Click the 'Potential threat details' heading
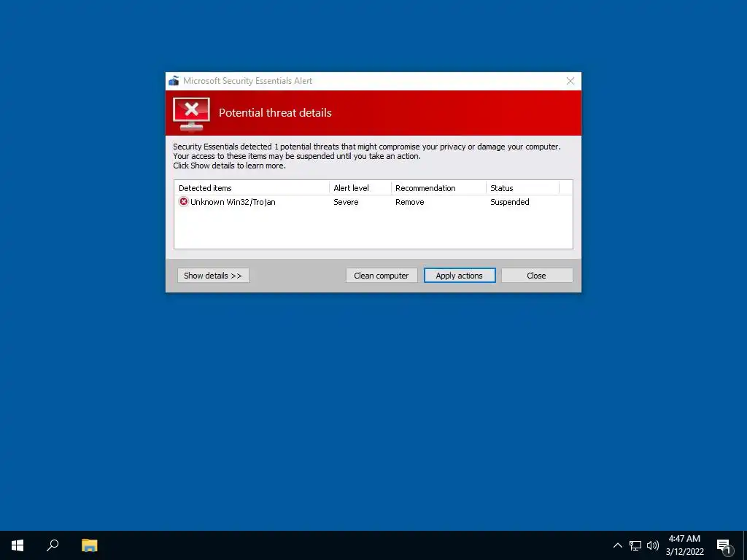The image size is (747, 560). pos(275,113)
